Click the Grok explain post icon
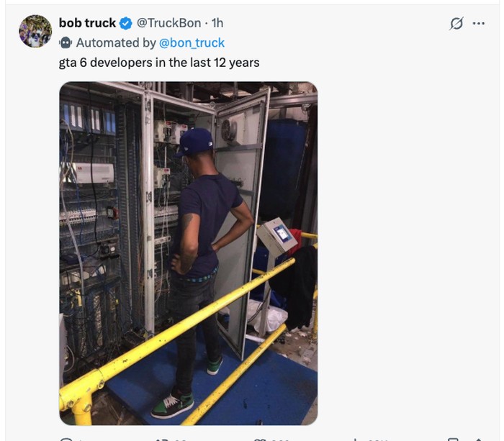504x441 pixels. (456, 24)
